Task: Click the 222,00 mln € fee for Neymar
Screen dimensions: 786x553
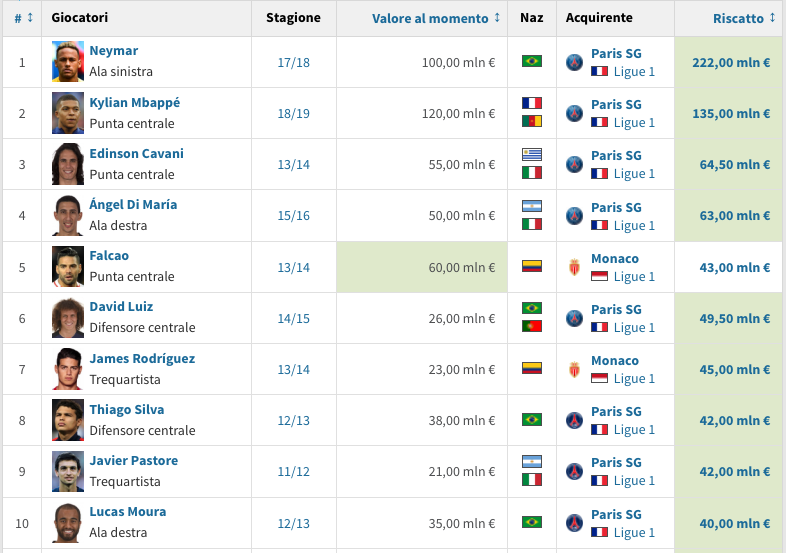Action: pyautogui.click(x=731, y=62)
